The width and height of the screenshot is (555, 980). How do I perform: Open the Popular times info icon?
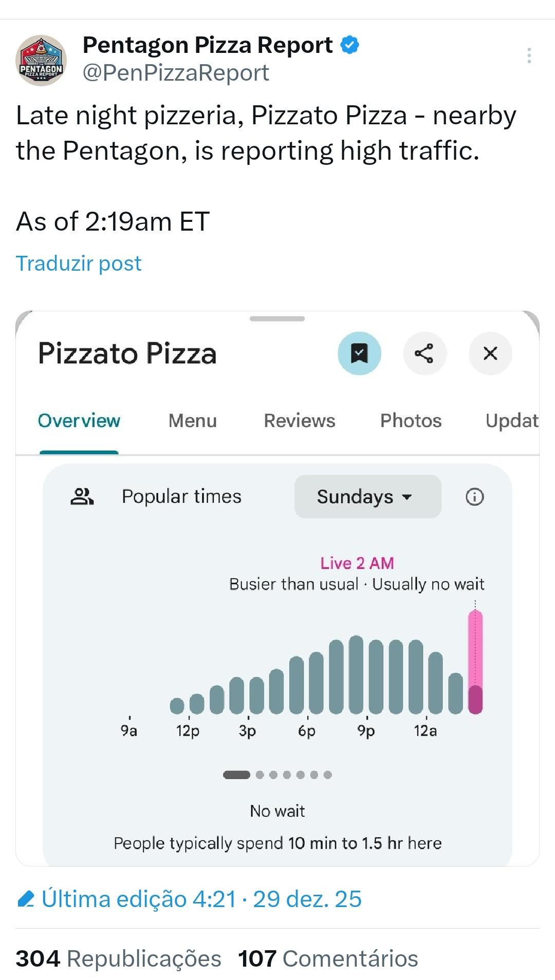pos(474,497)
